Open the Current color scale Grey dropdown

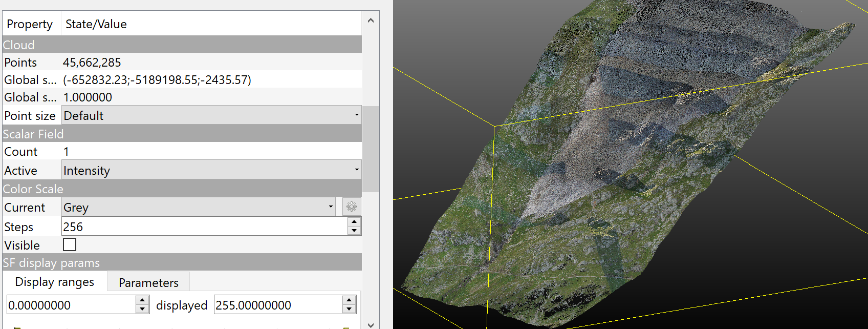click(x=198, y=207)
